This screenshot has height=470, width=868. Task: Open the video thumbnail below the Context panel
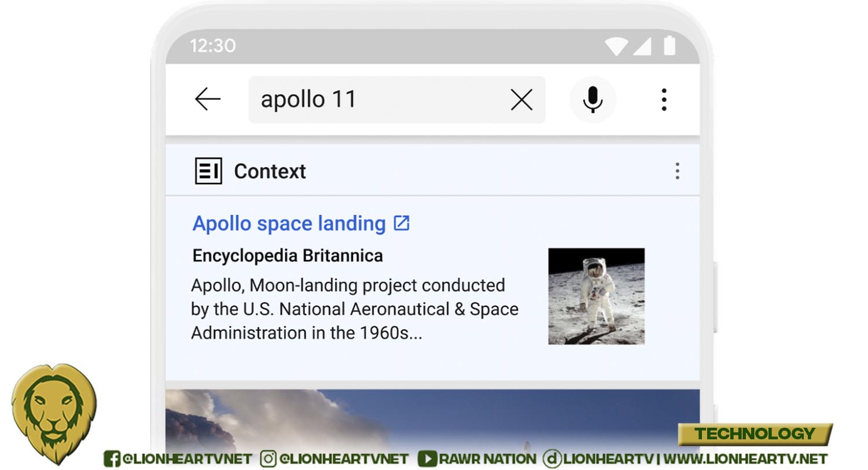click(432, 428)
